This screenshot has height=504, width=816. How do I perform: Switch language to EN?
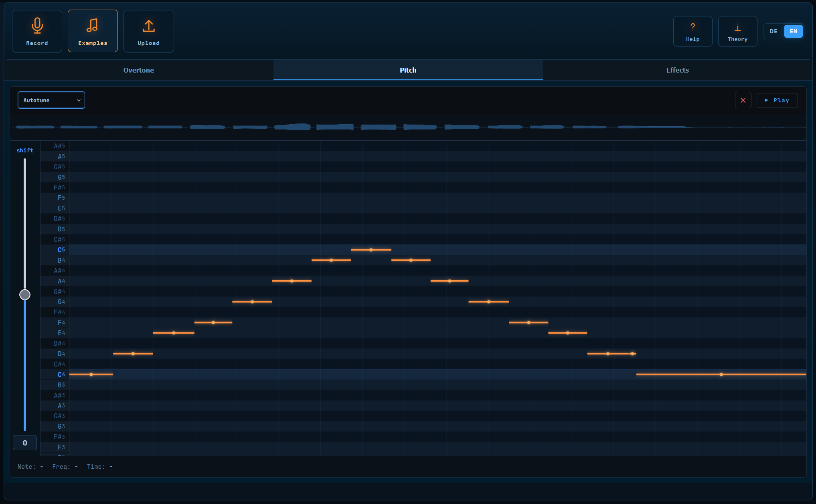coord(793,31)
